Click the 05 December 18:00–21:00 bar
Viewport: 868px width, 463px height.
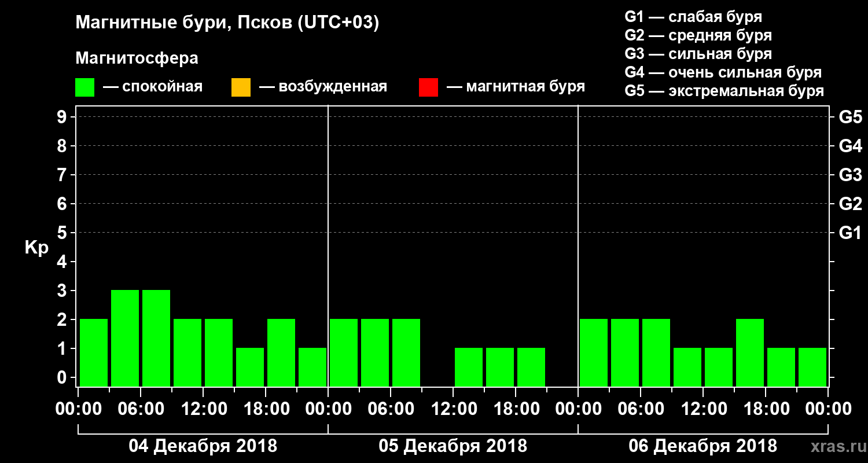click(531, 367)
